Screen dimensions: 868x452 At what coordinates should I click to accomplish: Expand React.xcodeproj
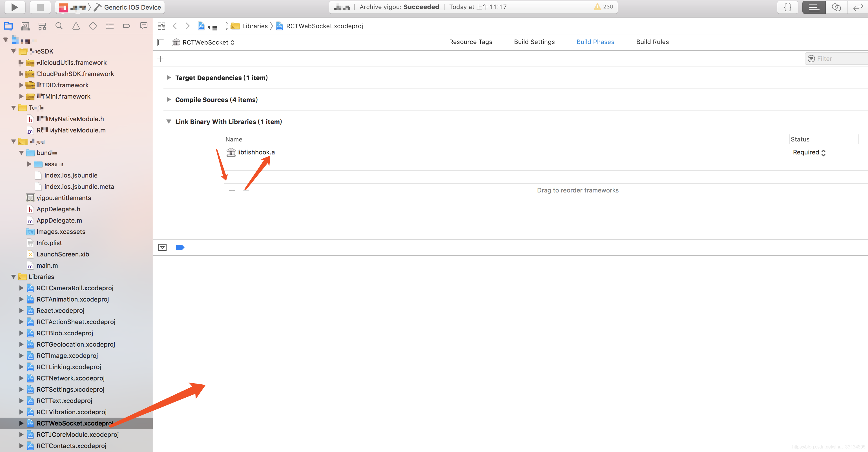pyautogui.click(x=21, y=311)
